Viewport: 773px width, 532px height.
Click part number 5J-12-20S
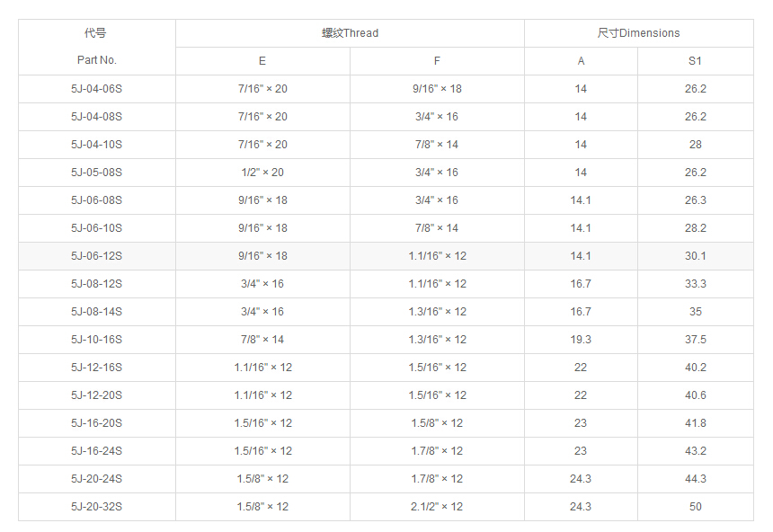click(x=96, y=395)
